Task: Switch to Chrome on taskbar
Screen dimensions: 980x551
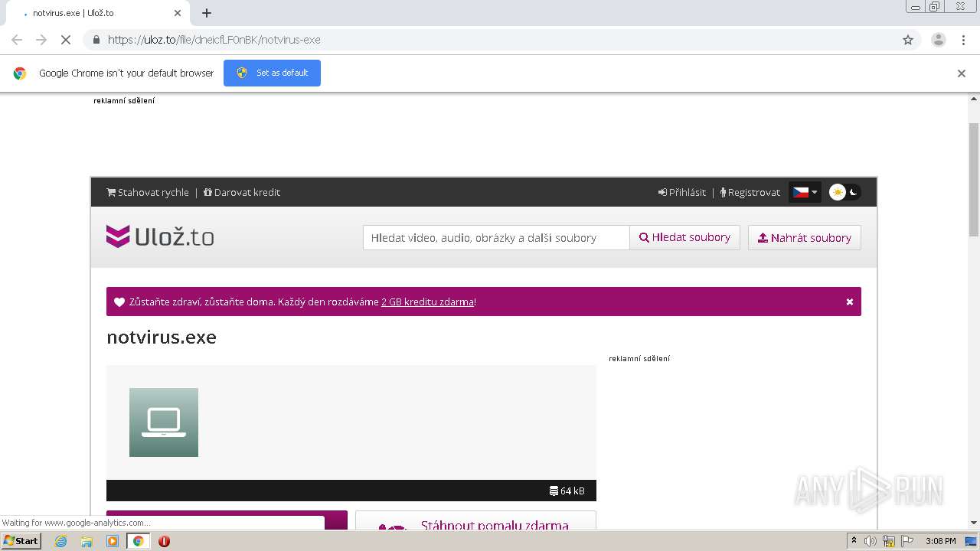Action: [x=139, y=541]
